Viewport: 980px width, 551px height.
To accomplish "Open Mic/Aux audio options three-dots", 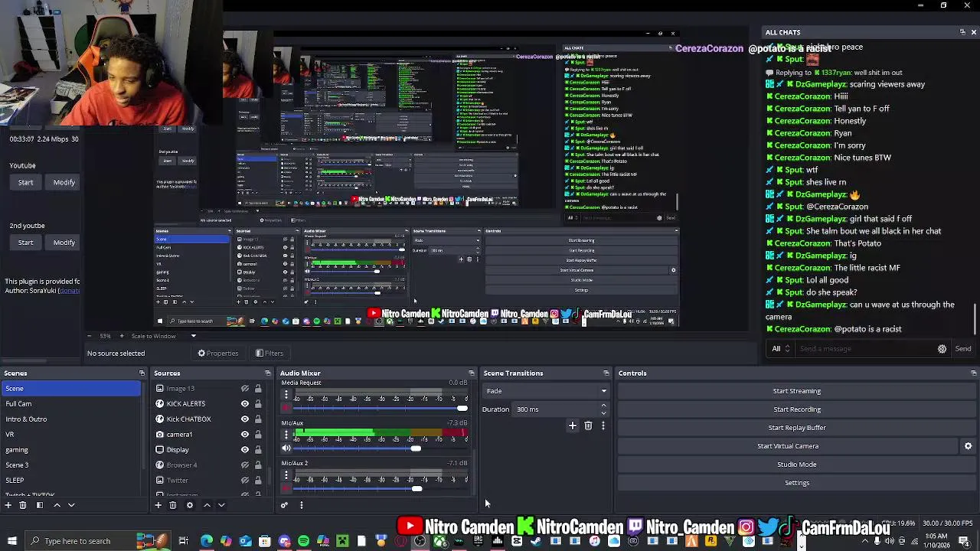I will (286, 435).
